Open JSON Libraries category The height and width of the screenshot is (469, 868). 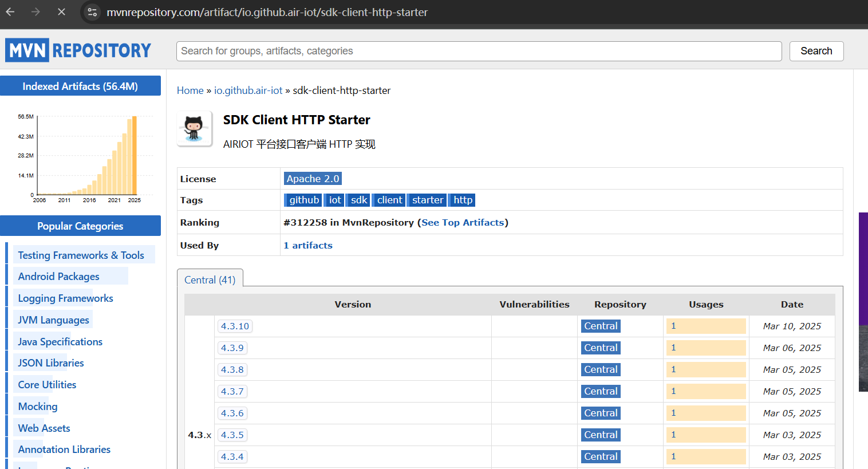[50, 363]
